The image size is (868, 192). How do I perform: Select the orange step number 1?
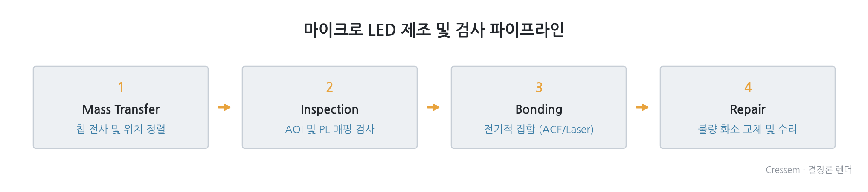tap(121, 87)
